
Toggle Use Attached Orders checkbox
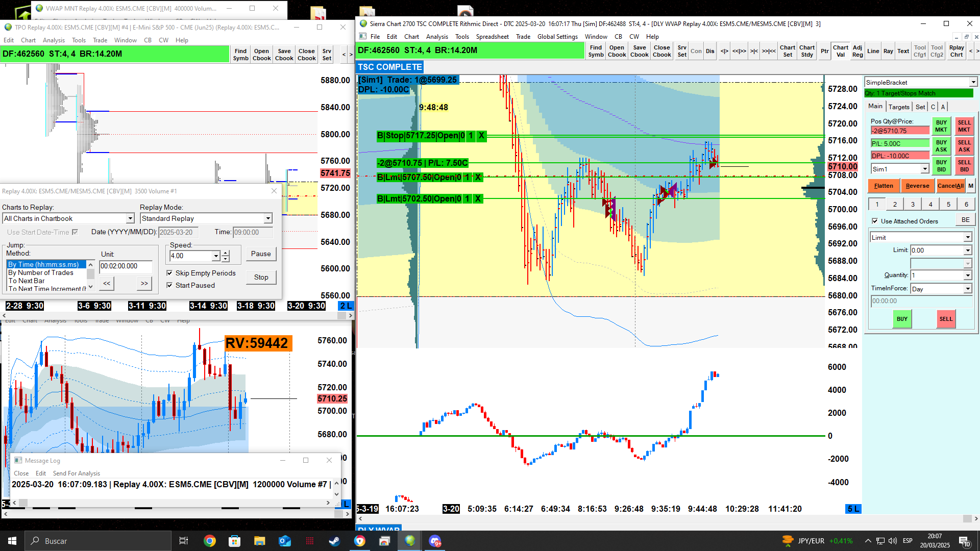point(875,221)
